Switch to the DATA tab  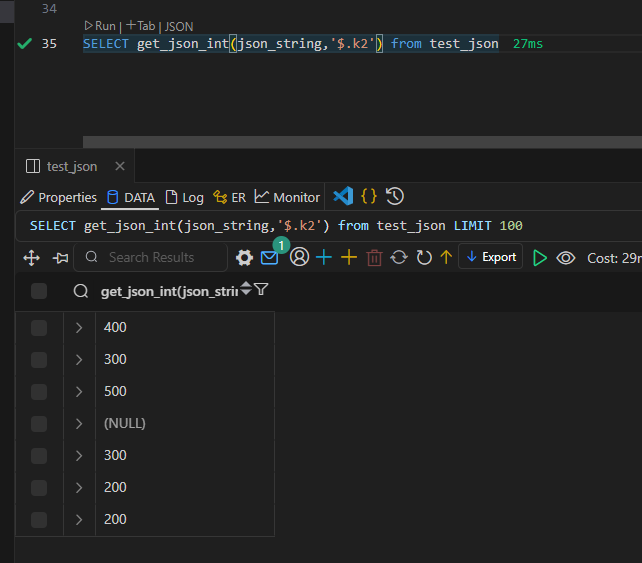coord(131,197)
